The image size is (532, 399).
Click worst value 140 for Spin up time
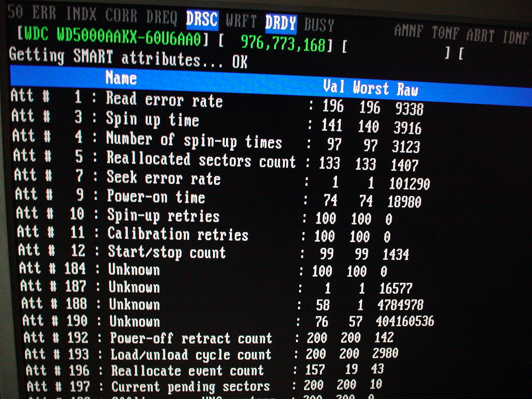(x=368, y=126)
